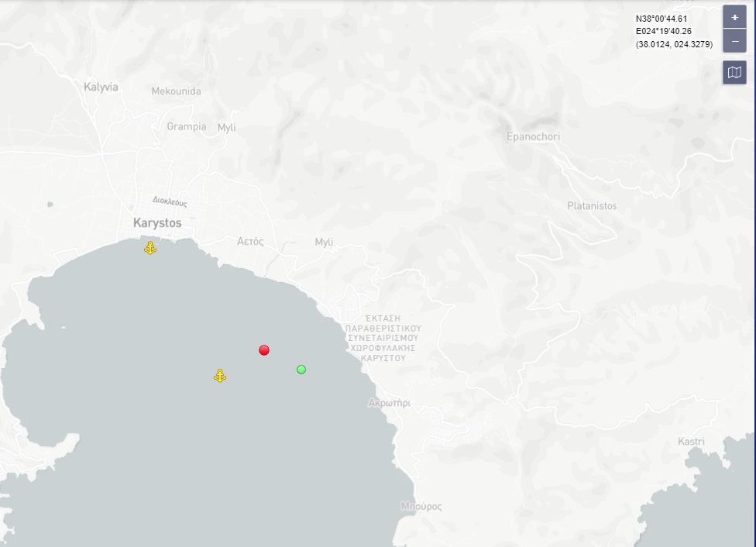756x547 pixels.
Task: Click the Myli label beside Grampia
Action: click(x=226, y=128)
